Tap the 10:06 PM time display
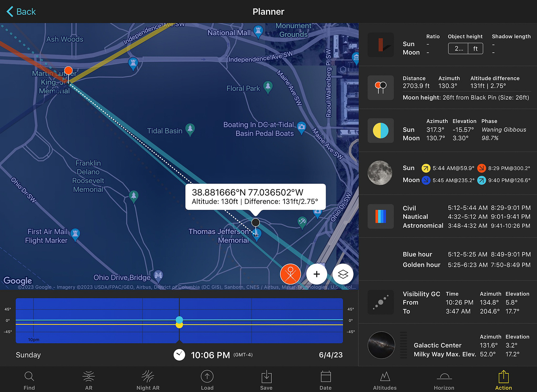 210,355
